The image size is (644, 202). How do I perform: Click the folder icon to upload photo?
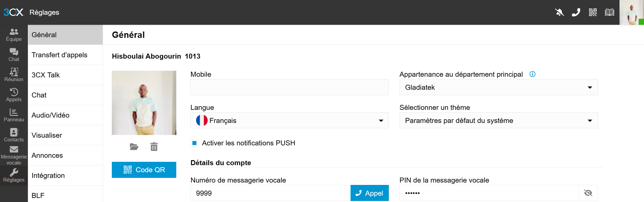(x=134, y=147)
